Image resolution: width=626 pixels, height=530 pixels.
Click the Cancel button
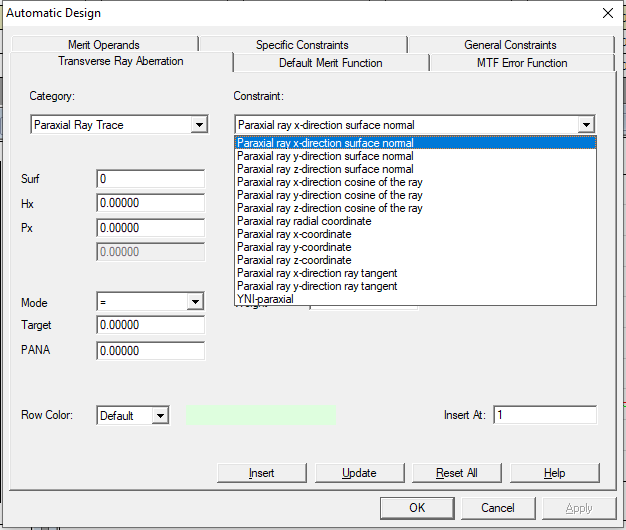click(x=498, y=508)
